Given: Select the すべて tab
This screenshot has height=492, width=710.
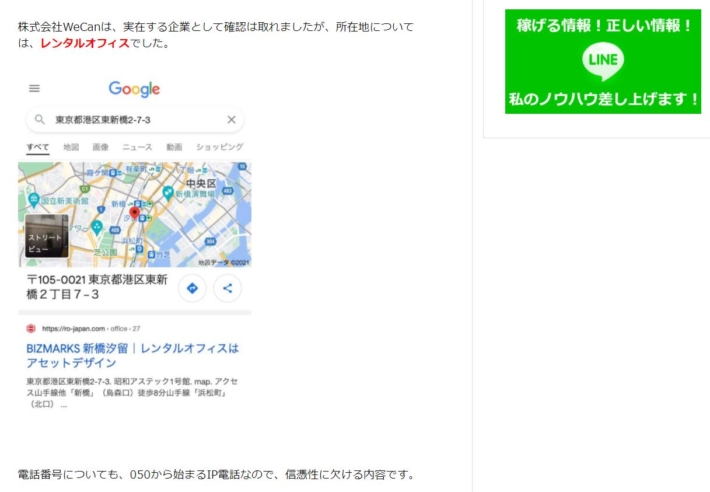Looking at the screenshot, I should click(x=38, y=147).
